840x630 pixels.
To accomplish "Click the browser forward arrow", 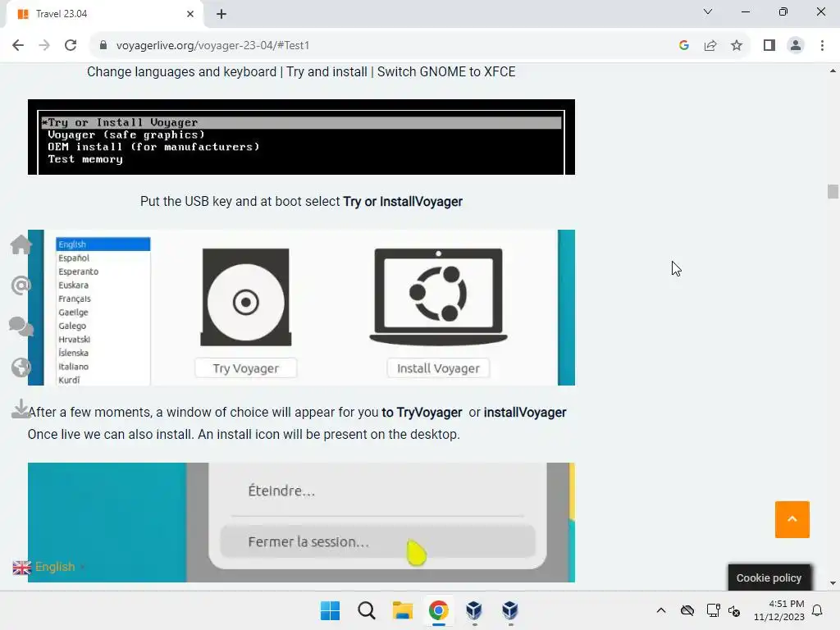I will coord(44,45).
